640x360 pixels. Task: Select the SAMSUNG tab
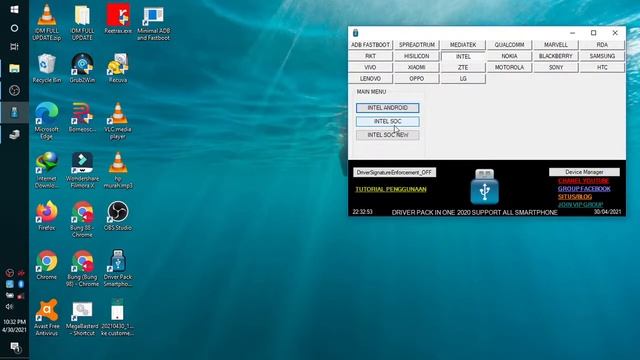pyautogui.click(x=602, y=56)
